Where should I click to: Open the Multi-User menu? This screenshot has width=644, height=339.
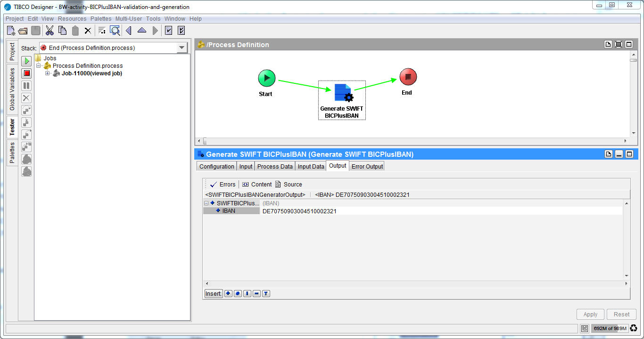pyautogui.click(x=129, y=19)
